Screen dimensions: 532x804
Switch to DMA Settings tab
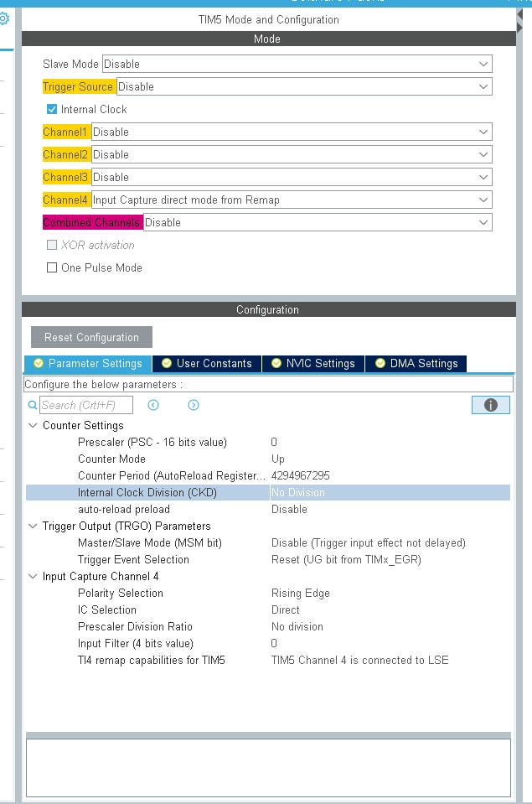coord(416,364)
